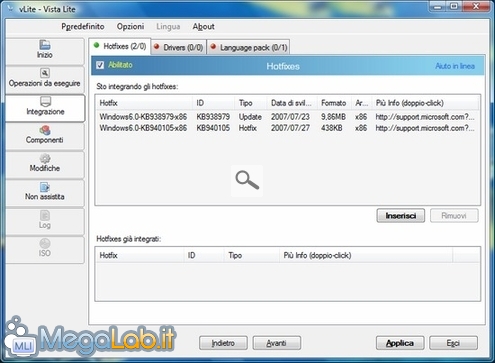Sort upper list by Hotfix column header
This screenshot has height=363, width=495.
144,103
